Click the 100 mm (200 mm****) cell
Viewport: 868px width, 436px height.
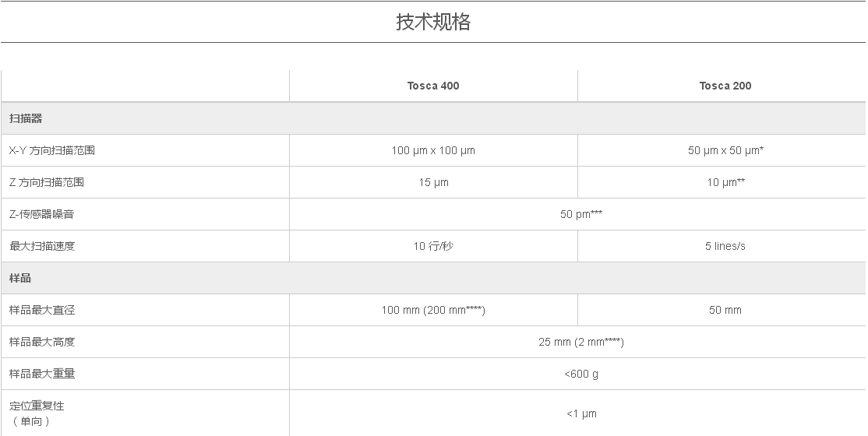[433, 310]
